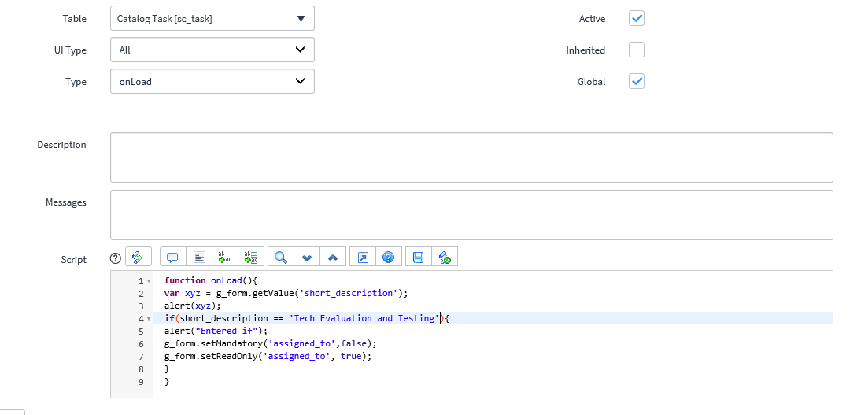The image size is (868, 415).
Task: Toggle full screen script editor icon
Action: tap(363, 257)
